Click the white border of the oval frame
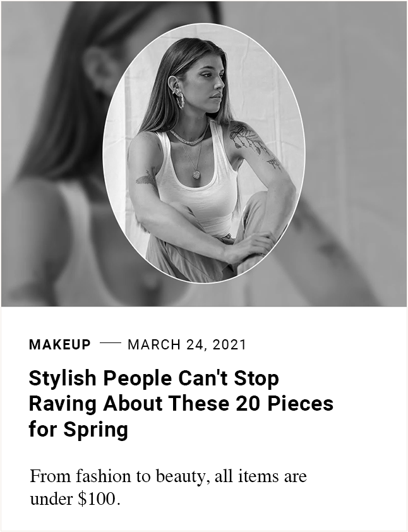The width and height of the screenshot is (408, 532). (x=204, y=23)
